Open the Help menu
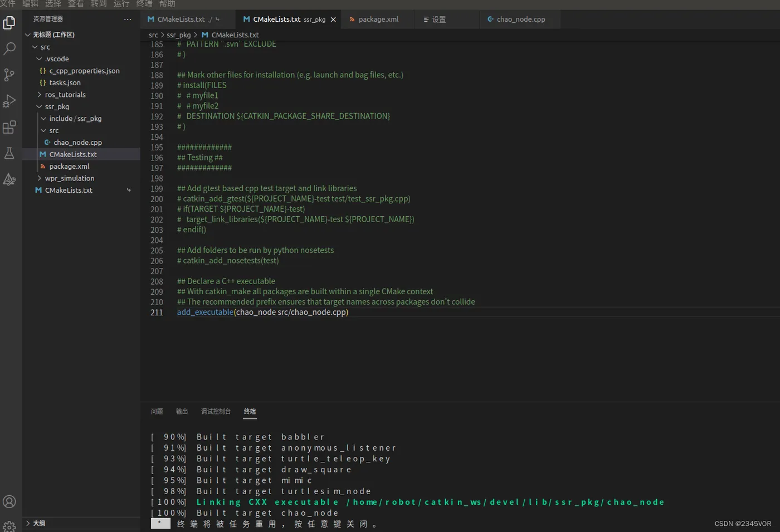780x532 pixels. click(167, 3)
